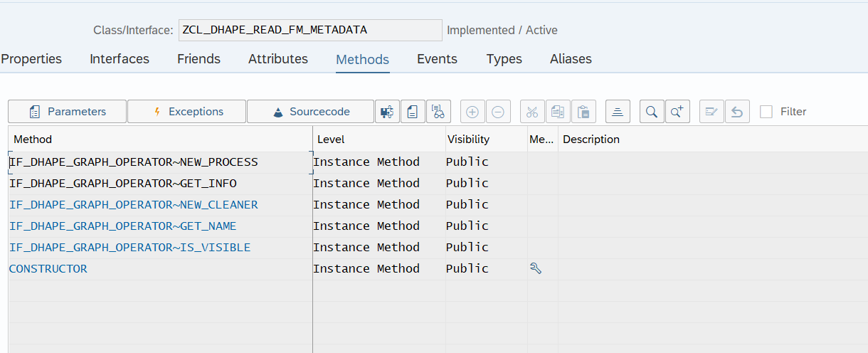Click the magnifier find icon
This screenshot has width=868, height=353.
(x=651, y=112)
